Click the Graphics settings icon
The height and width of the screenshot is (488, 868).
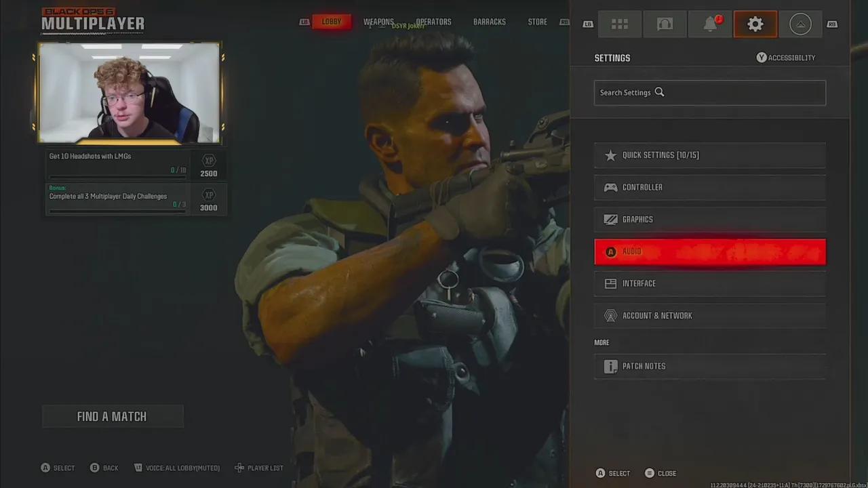(x=610, y=220)
